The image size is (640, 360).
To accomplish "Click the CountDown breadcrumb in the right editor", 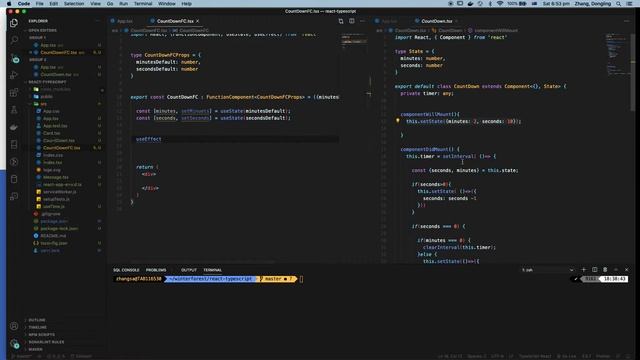I will tap(450, 30).
